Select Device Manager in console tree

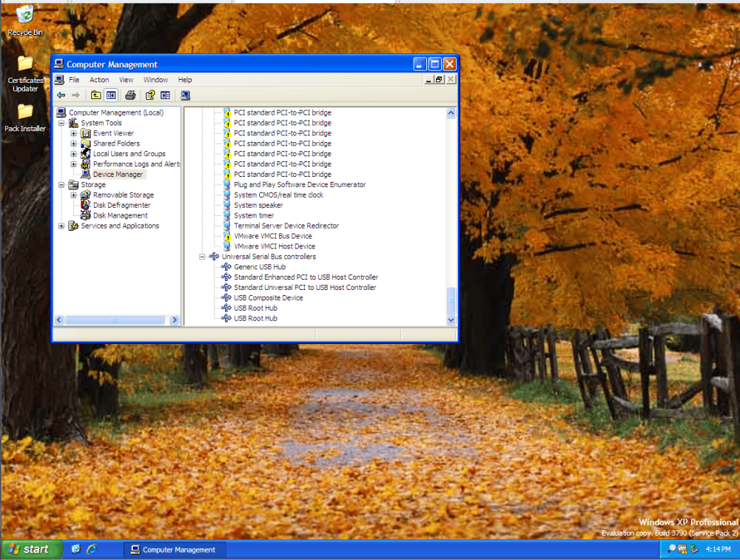[118, 174]
